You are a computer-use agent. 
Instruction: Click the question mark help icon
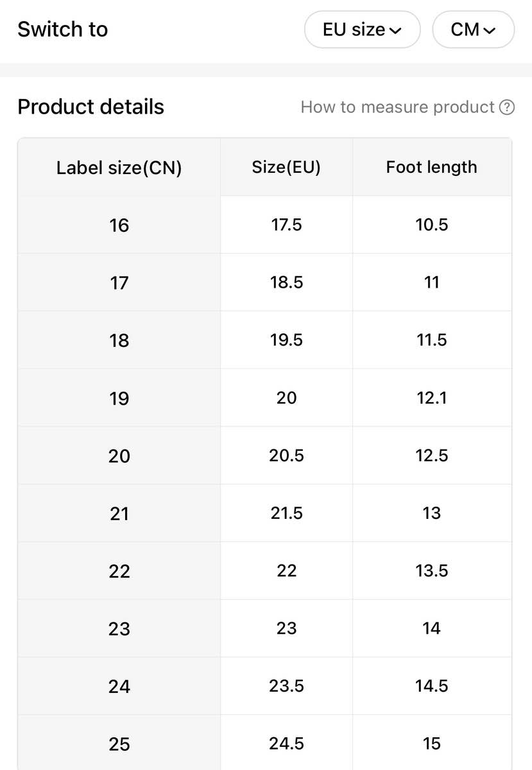[507, 107]
